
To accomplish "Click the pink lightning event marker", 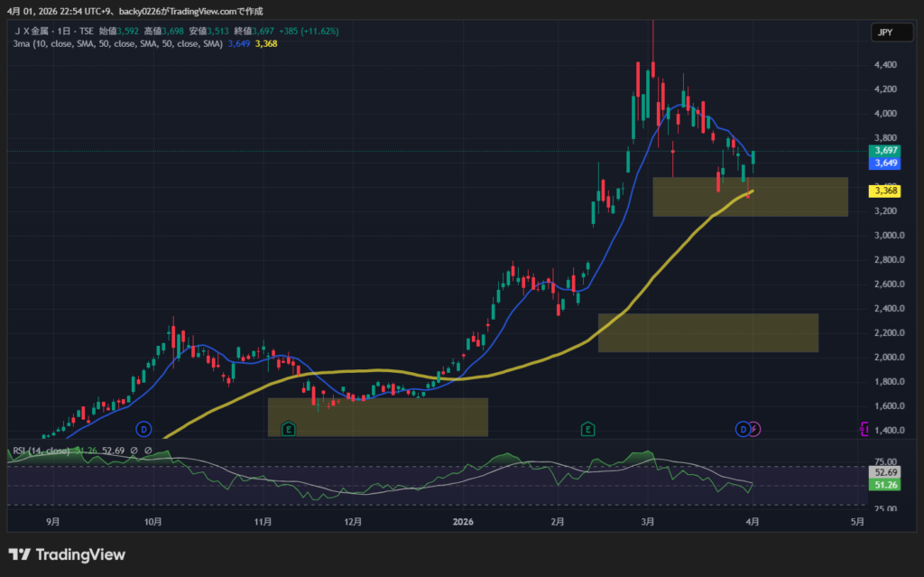I will [754, 428].
